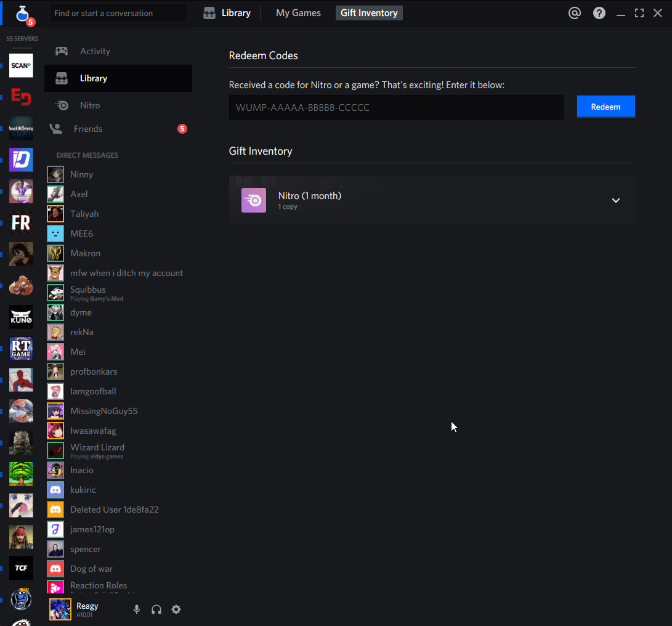Click the blue Redeem button
This screenshot has height=626, width=672.
[606, 107]
